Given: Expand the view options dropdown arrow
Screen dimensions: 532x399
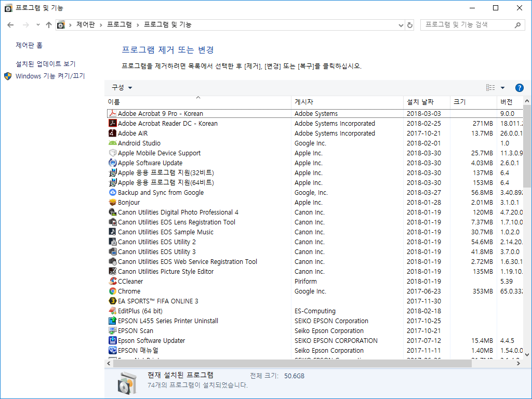Looking at the screenshot, I should [502, 88].
